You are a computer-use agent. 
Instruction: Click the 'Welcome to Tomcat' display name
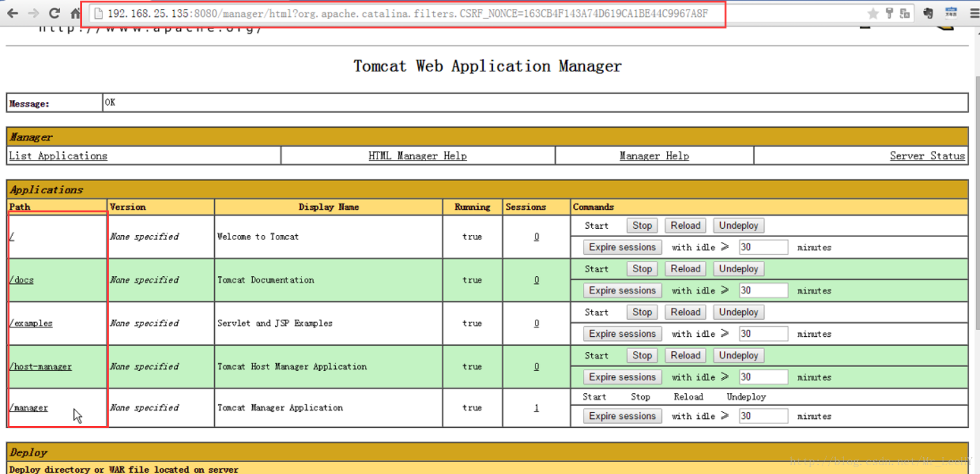258,236
